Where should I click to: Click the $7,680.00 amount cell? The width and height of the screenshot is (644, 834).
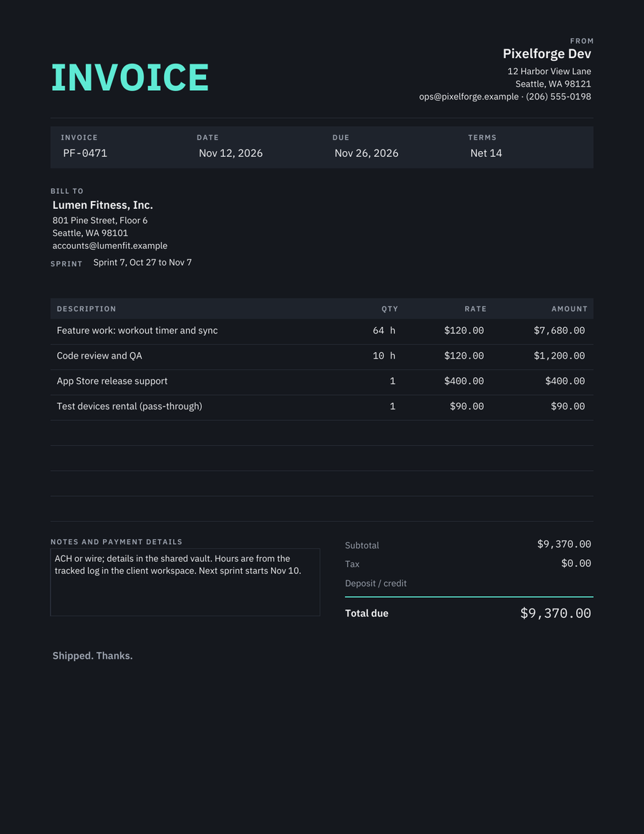[560, 330]
